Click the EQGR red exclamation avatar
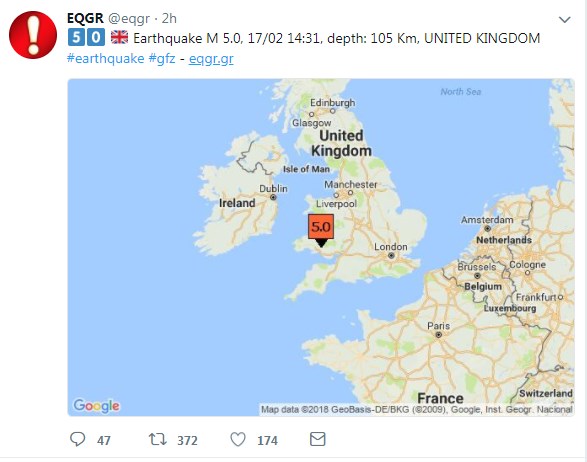 coord(33,34)
